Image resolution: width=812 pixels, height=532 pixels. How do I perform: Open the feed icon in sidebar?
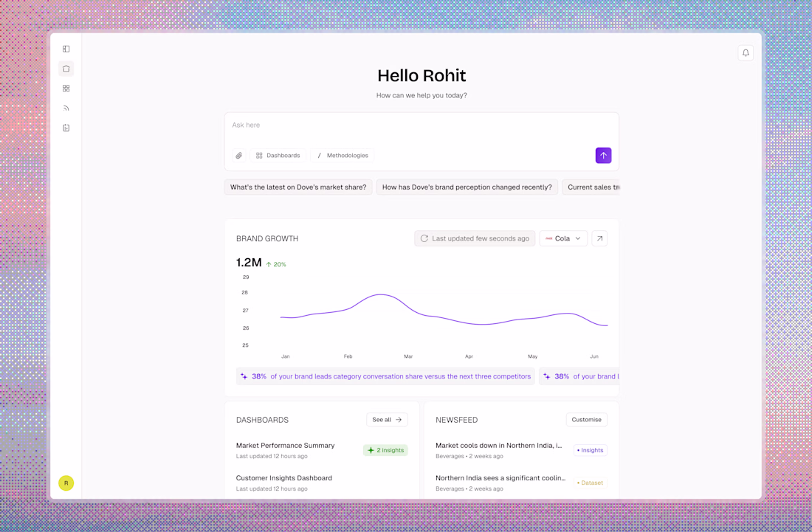click(x=66, y=108)
